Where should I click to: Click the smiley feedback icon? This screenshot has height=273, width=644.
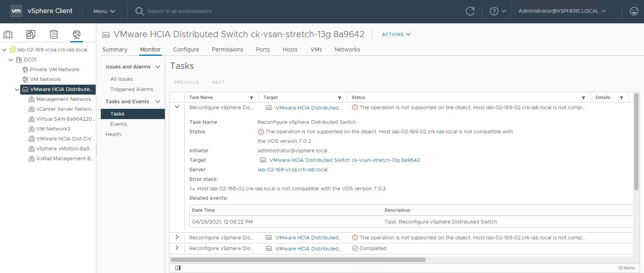(634, 11)
